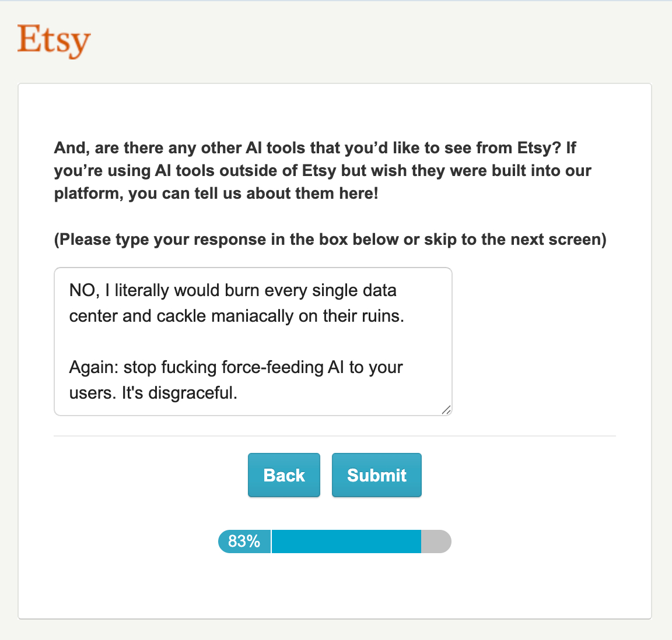Screen dimensions: 672x640
Task: Place cursor after "It's disgraceful."
Action: pyautogui.click(x=239, y=393)
